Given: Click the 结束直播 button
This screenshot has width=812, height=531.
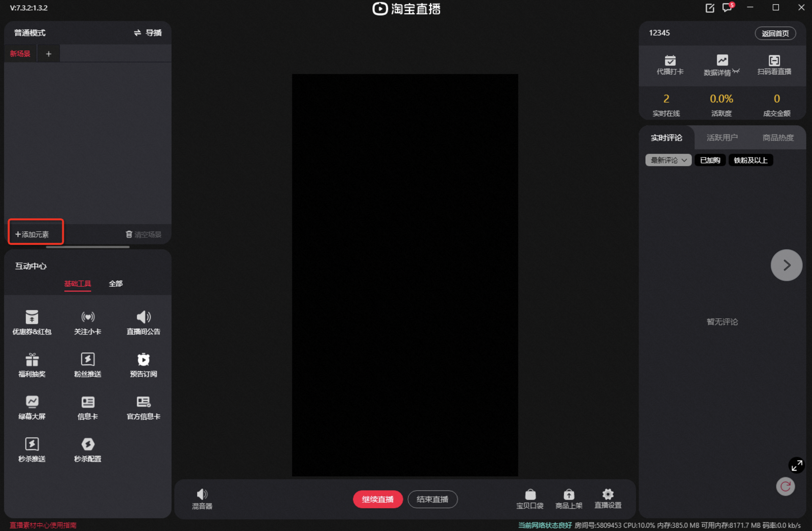Looking at the screenshot, I should 432,499.
